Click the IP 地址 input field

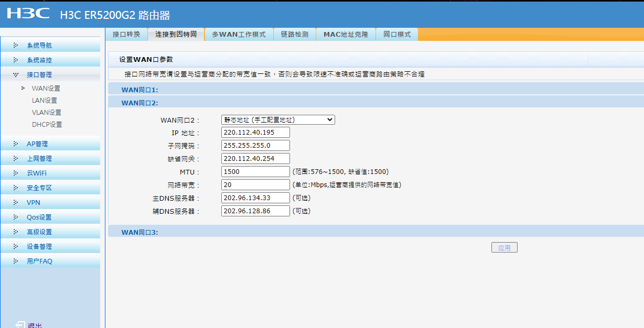(x=255, y=133)
